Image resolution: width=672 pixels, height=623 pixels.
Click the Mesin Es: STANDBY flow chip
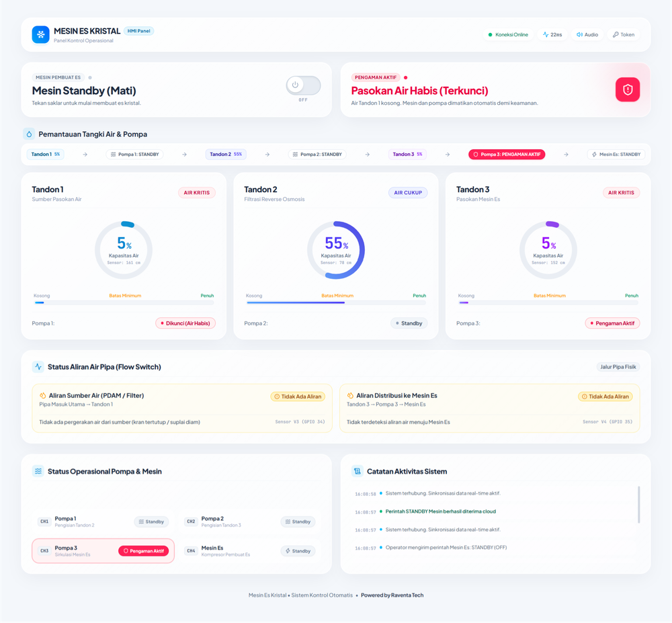[x=616, y=155]
